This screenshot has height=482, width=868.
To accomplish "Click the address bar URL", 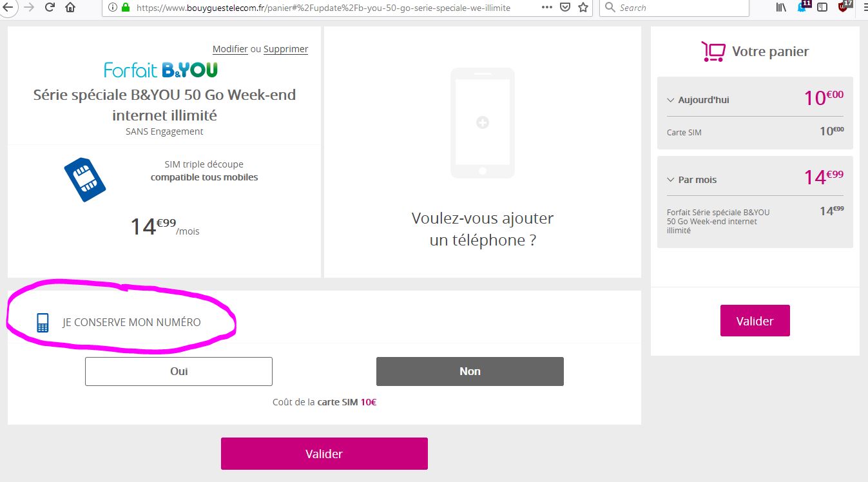I will point(323,8).
